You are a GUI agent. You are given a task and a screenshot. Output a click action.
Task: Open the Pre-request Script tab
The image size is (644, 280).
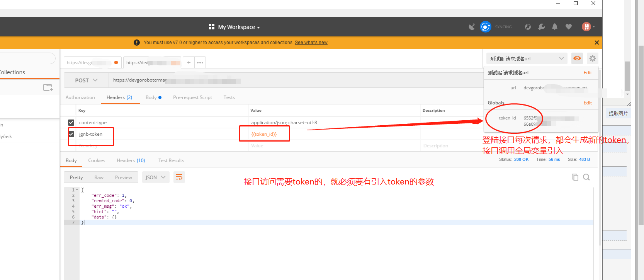pyautogui.click(x=193, y=97)
